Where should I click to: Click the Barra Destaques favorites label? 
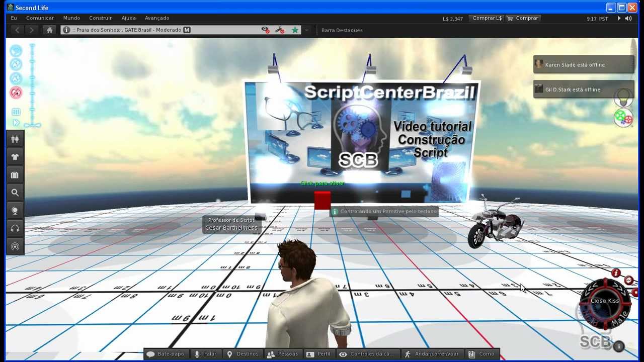[x=342, y=30]
